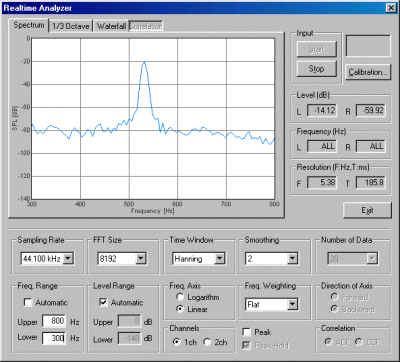Expand the Smoothing dropdown

pyautogui.click(x=292, y=258)
